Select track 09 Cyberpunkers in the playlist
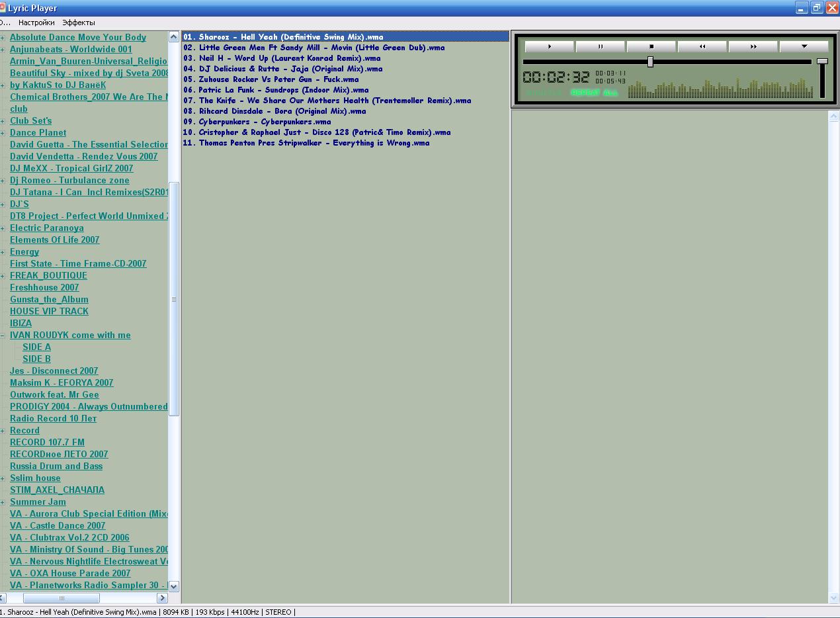The width and height of the screenshot is (840, 618). (x=257, y=122)
